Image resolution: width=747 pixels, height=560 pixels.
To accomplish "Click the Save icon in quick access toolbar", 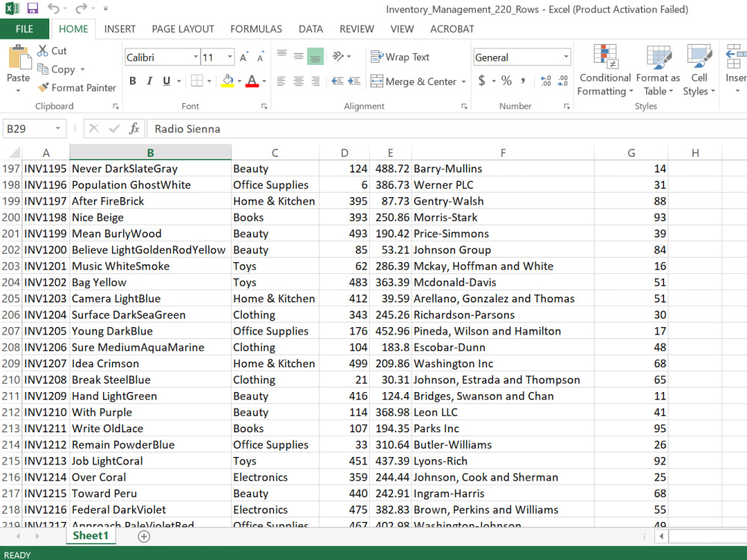I will pyautogui.click(x=32, y=8).
